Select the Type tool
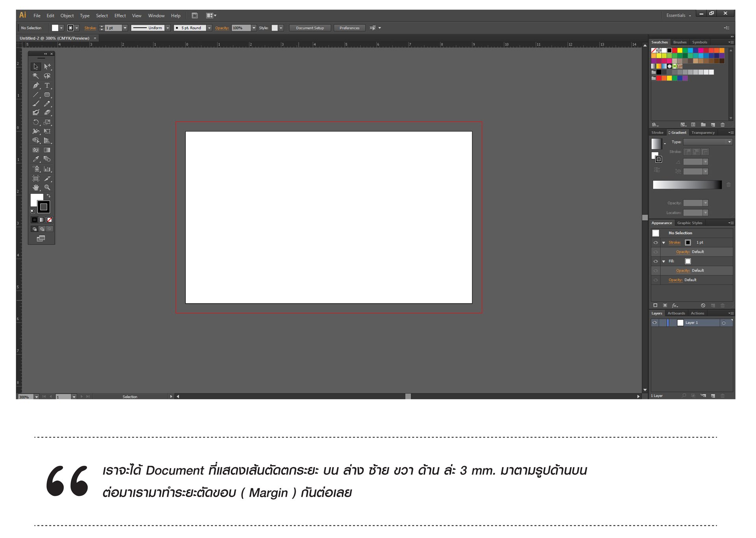Screen dimensions: 756x538 coord(47,85)
